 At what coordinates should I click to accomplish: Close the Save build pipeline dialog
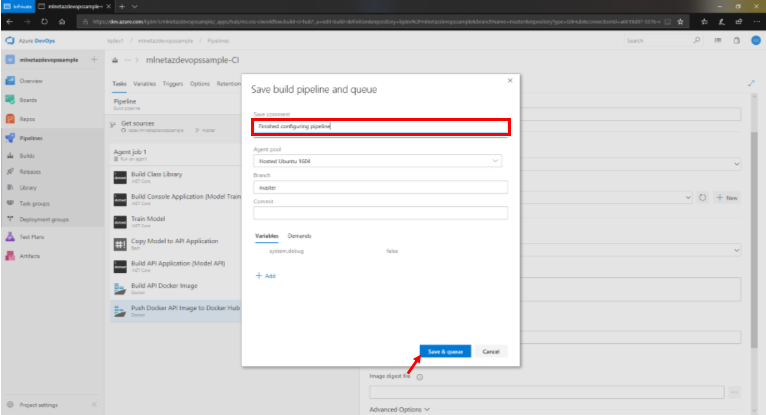[509, 79]
